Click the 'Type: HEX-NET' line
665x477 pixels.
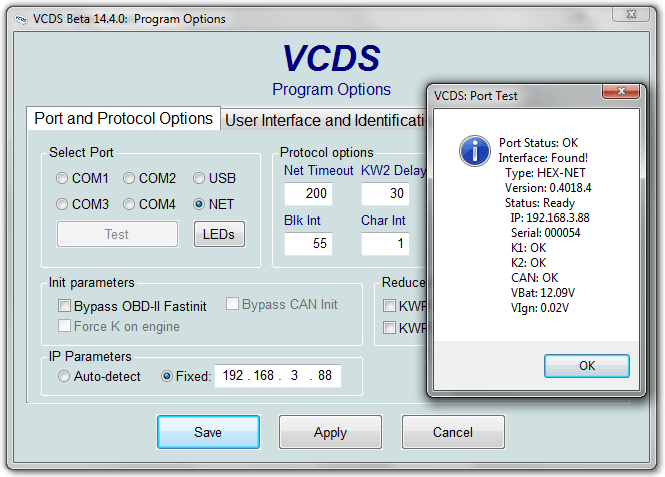tap(545, 173)
